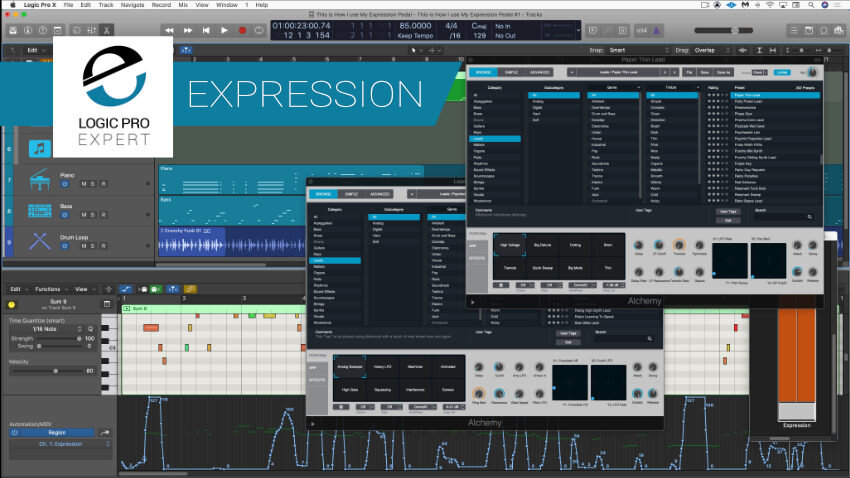Viewport: 850px width, 478px height.
Task: Click the Save As button in Alchemy
Action: (x=723, y=72)
